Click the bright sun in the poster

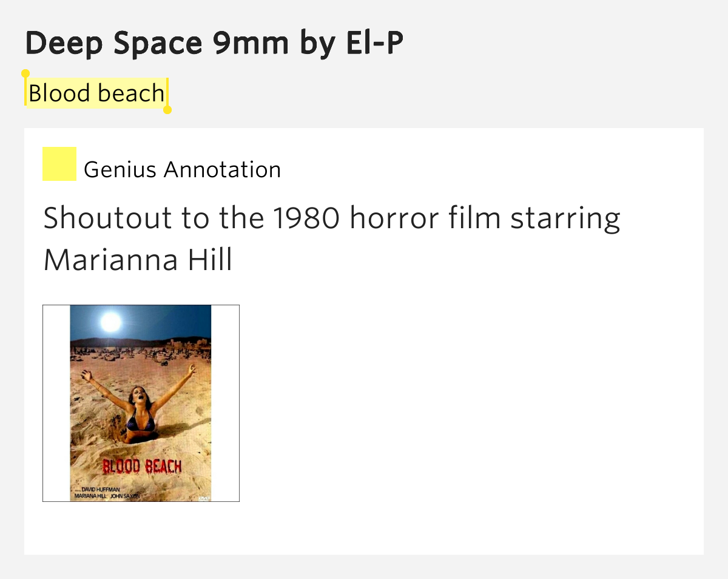[x=110, y=322]
